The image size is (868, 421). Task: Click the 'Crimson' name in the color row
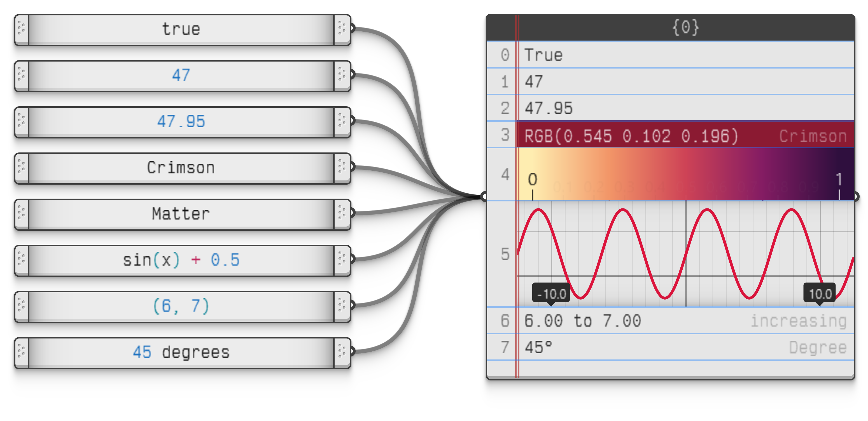click(x=813, y=136)
